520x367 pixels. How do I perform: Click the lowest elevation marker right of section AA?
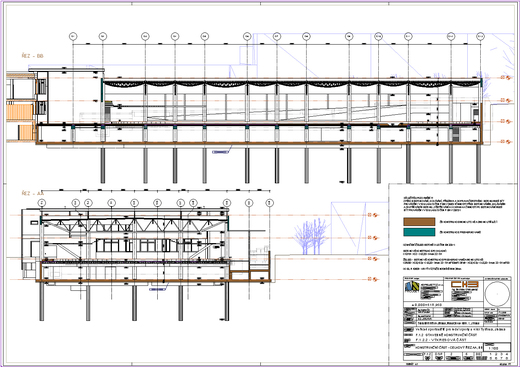coord(374,279)
